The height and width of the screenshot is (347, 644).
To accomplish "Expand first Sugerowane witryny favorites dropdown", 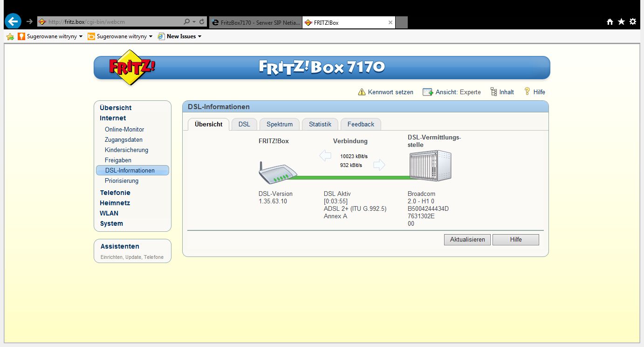I will pos(81,36).
